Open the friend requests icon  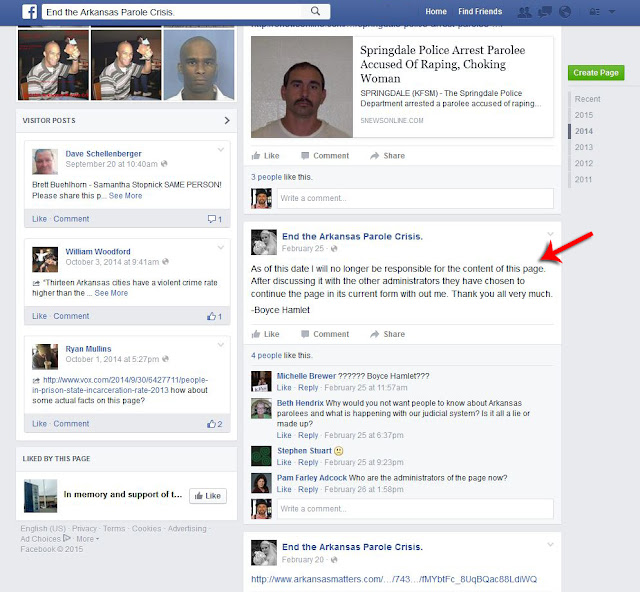point(524,12)
